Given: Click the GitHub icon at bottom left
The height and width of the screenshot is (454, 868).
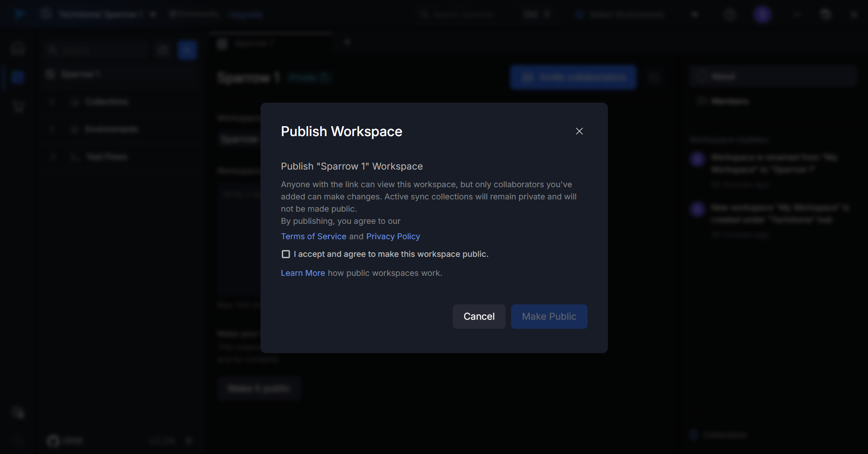Looking at the screenshot, I should tap(53, 440).
